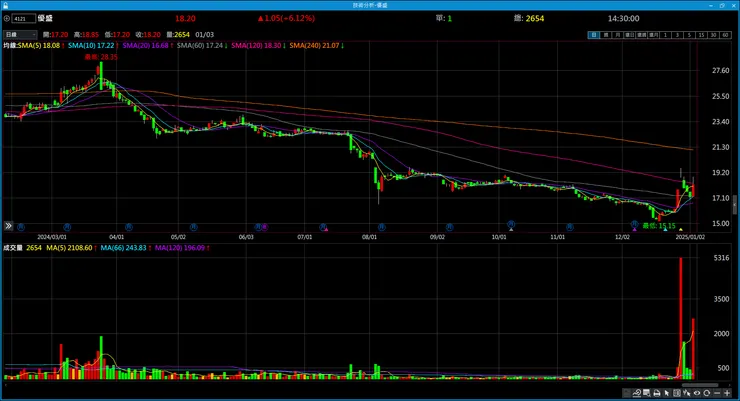This screenshot has width=740, height=401.
Task: Click the printer icon
Action: [x=657, y=393]
